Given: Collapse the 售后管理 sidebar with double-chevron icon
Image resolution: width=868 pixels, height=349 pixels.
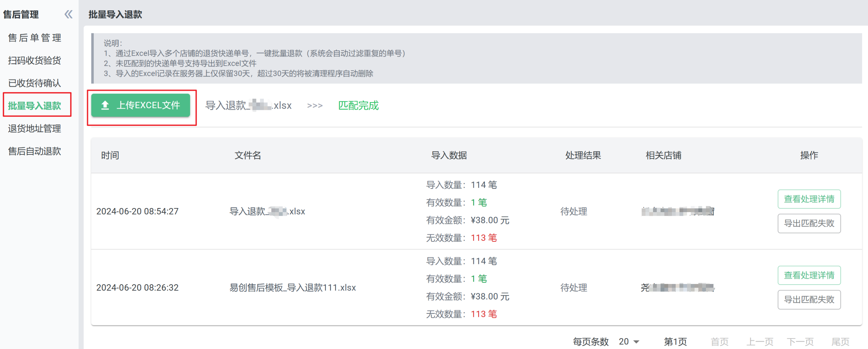Looking at the screenshot, I should (x=68, y=14).
